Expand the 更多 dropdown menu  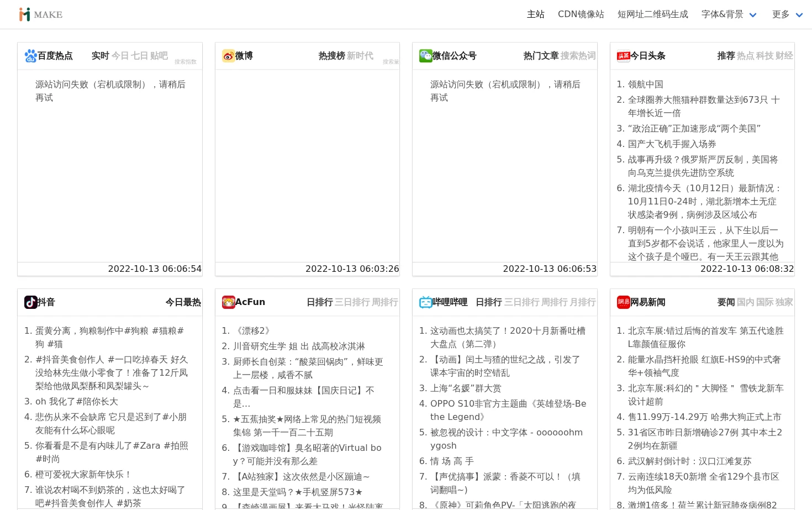(787, 14)
